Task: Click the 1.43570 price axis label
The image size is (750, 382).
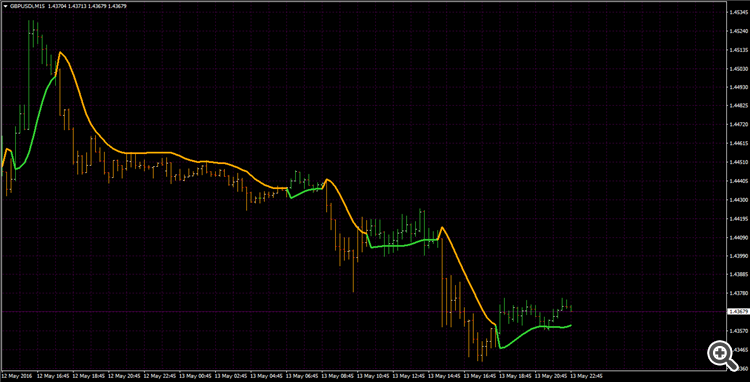Action: [x=737, y=331]
